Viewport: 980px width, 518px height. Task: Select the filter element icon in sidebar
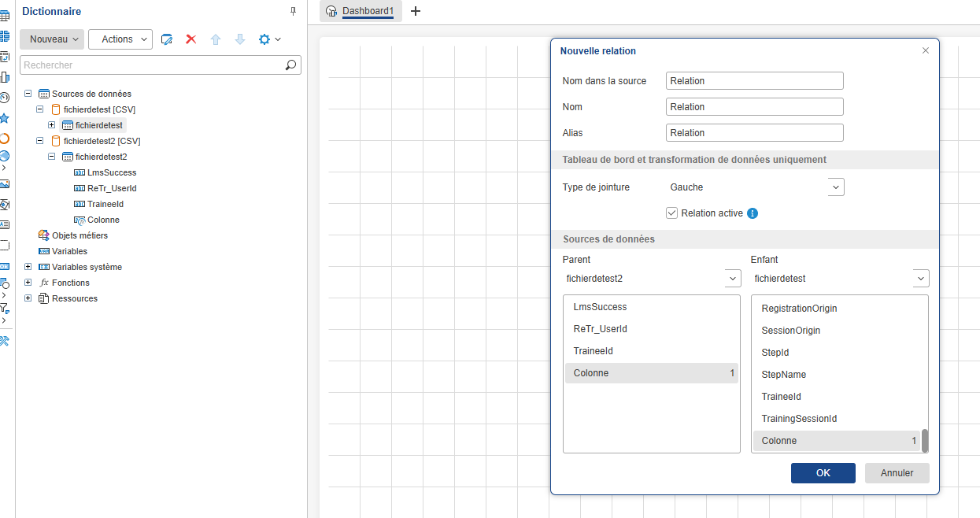(x=4, y=308)
